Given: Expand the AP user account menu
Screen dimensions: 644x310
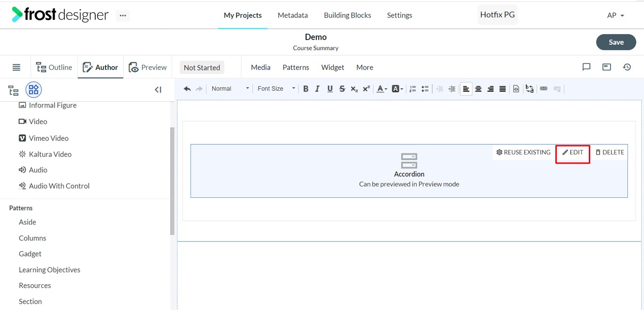Looking at the screenshot, I should 616,15.
